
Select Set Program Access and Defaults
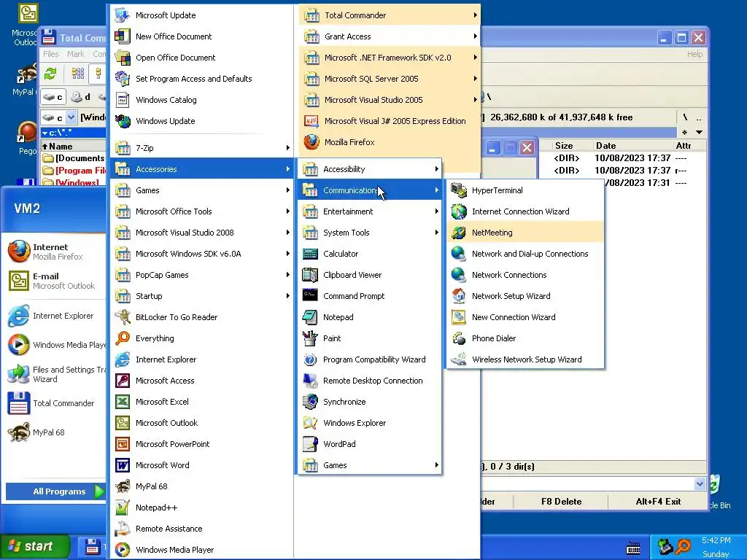tap(202, 79)
